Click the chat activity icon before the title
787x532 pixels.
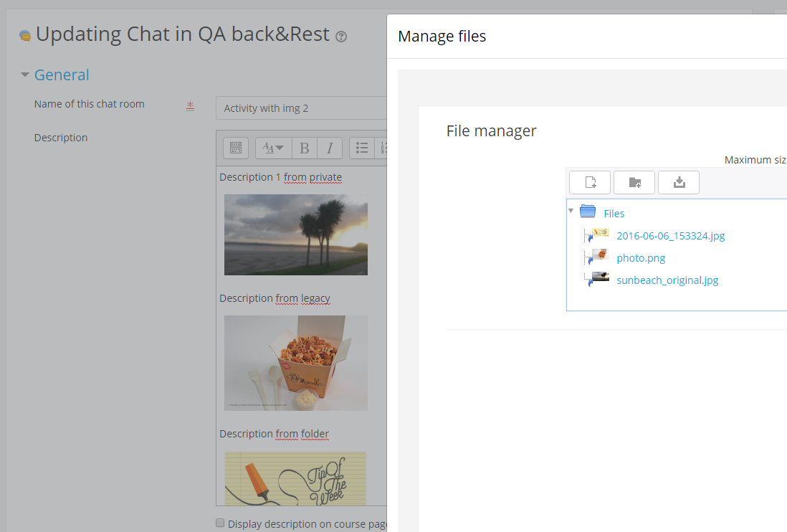[x=24, y=36]
